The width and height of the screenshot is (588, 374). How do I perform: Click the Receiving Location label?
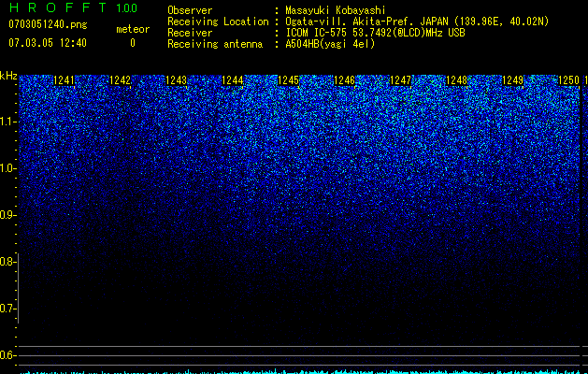pyautogui.click(x=218, y=22)
